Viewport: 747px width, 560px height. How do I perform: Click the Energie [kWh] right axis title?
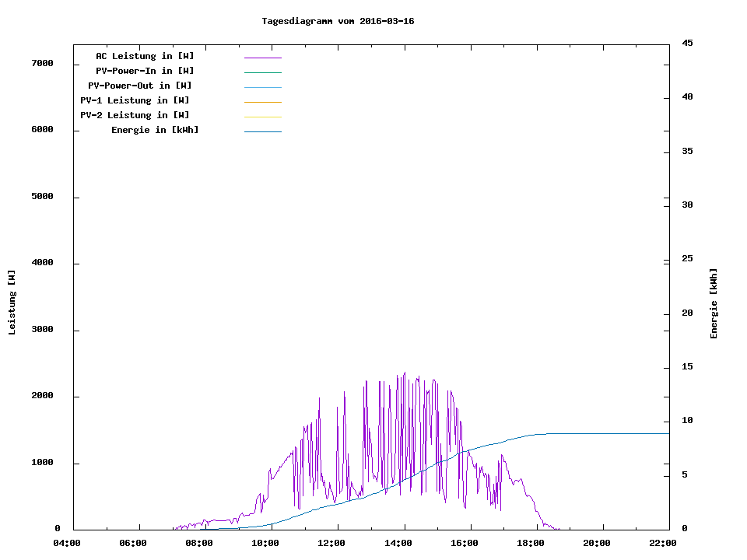coord(714,303)
